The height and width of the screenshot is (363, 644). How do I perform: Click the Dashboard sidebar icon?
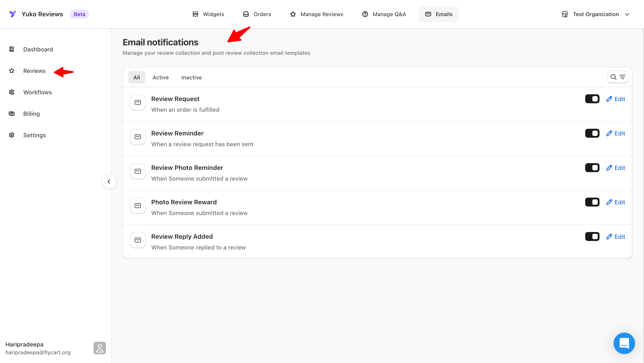(11, 49)
